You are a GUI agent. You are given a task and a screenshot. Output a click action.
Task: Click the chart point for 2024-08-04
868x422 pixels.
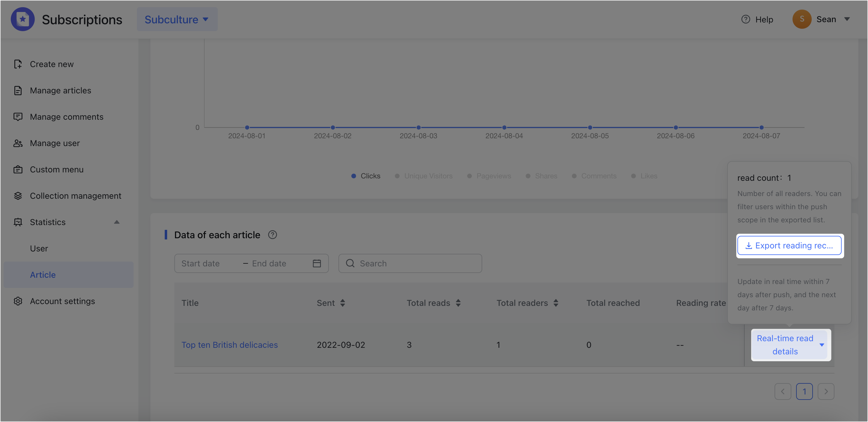pos(504,127)
